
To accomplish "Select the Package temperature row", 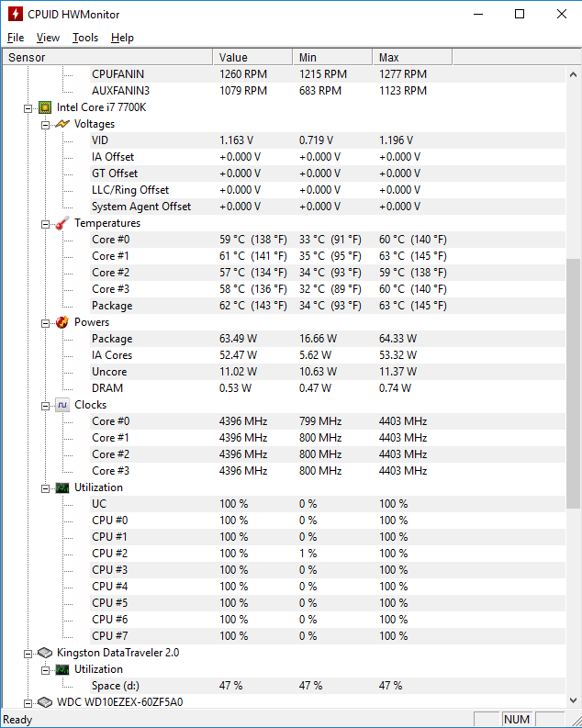I will pos(112,306).
